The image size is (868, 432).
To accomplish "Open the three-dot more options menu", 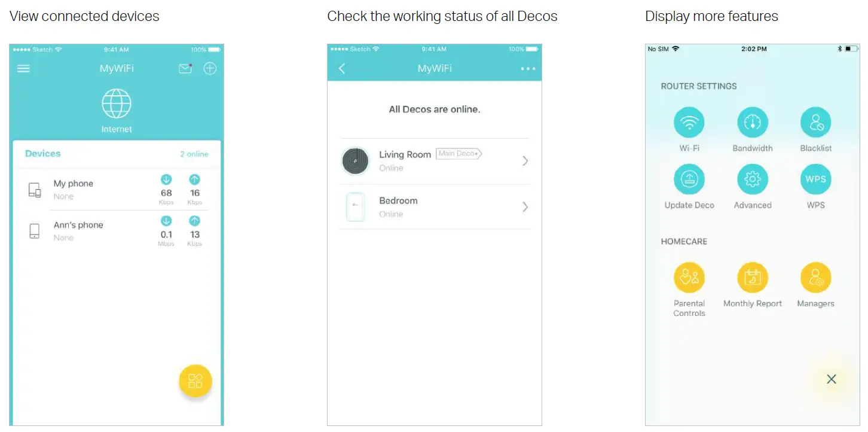I will (x=528, y=69).
